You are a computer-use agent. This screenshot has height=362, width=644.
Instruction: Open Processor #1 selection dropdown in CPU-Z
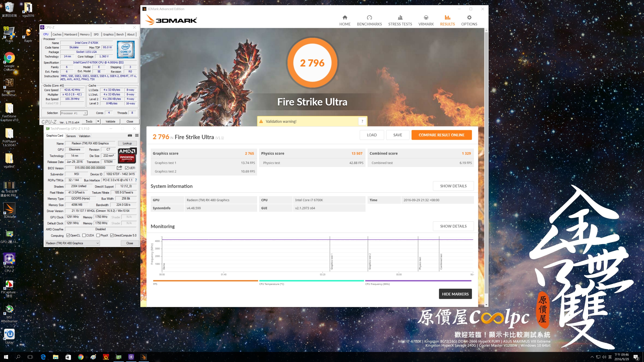click(74, 113)
